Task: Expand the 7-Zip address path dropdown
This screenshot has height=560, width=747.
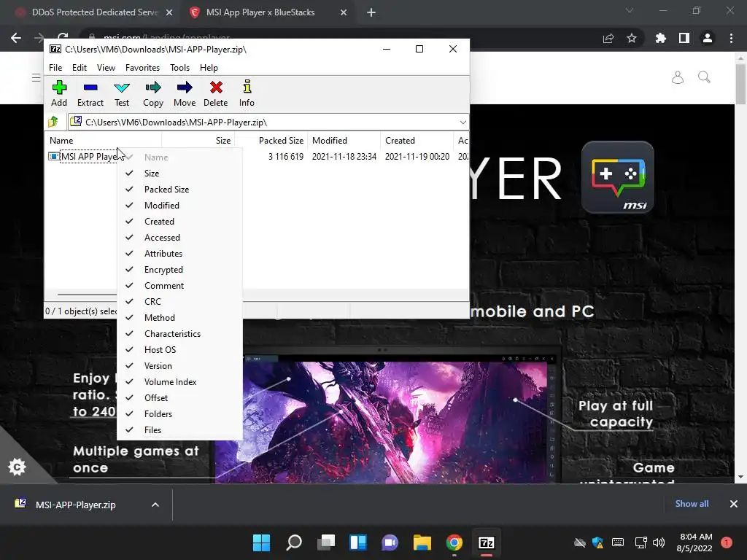Action: pyautogui.click(x=462, y=122)
